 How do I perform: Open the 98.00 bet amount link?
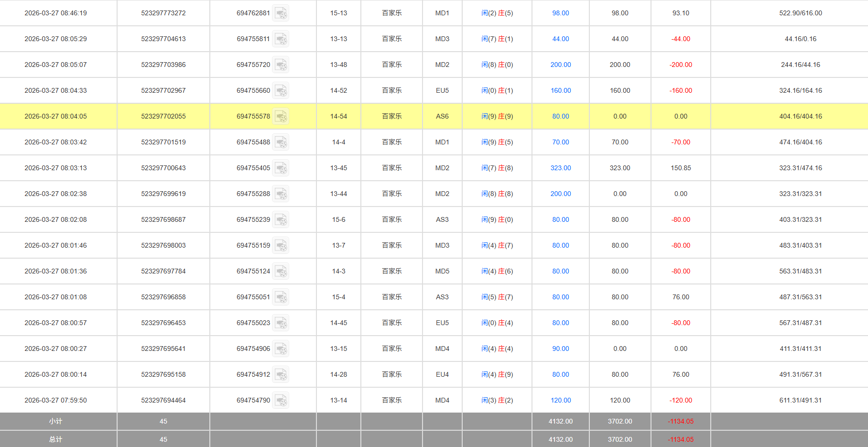pyautogui.click(x=560, y=13)
